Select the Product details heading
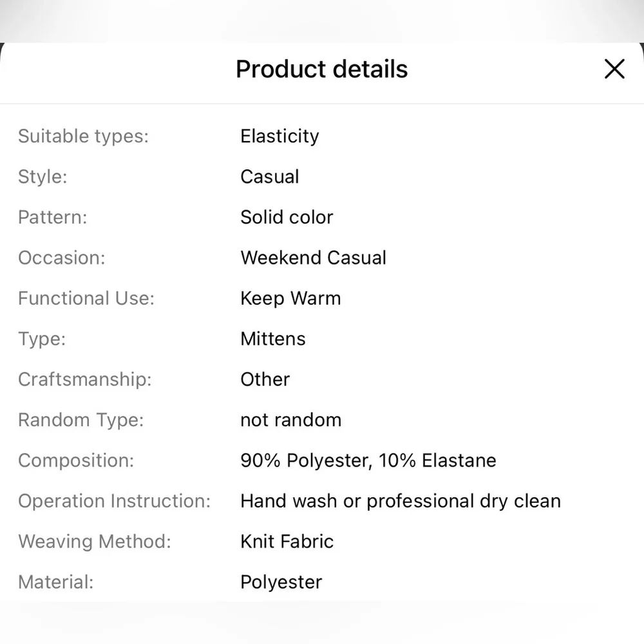The width and height of the screenshot is (644, 644). point(321,69)
